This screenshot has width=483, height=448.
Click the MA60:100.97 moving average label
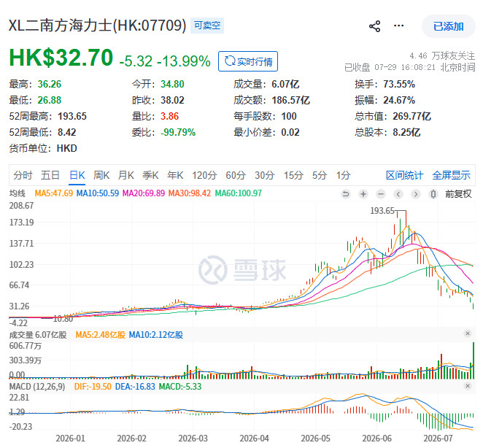[x=238, y=193]
